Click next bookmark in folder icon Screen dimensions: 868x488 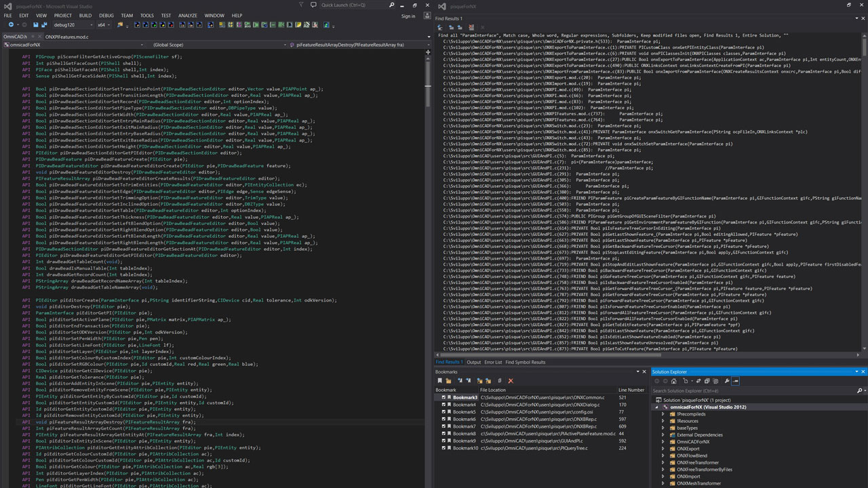(x=488, y=381)
